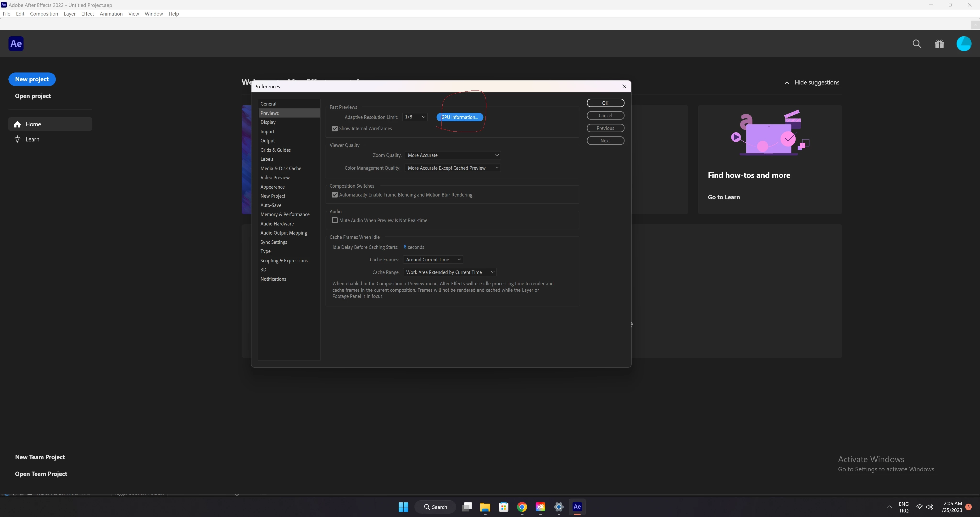This screenshot has width=980, height=517.
Task: Click the After Effects logo icon
Action: [x=16, y=44]
